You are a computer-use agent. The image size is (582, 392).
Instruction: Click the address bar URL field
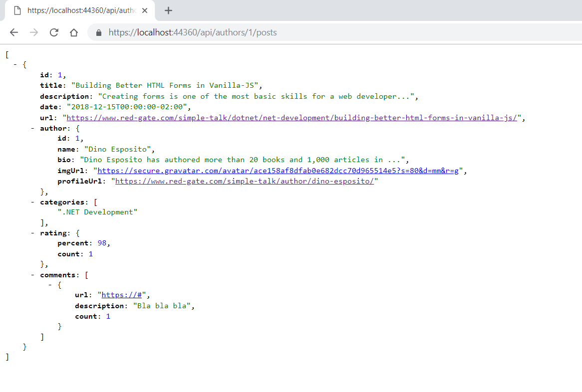coord(299,32)
